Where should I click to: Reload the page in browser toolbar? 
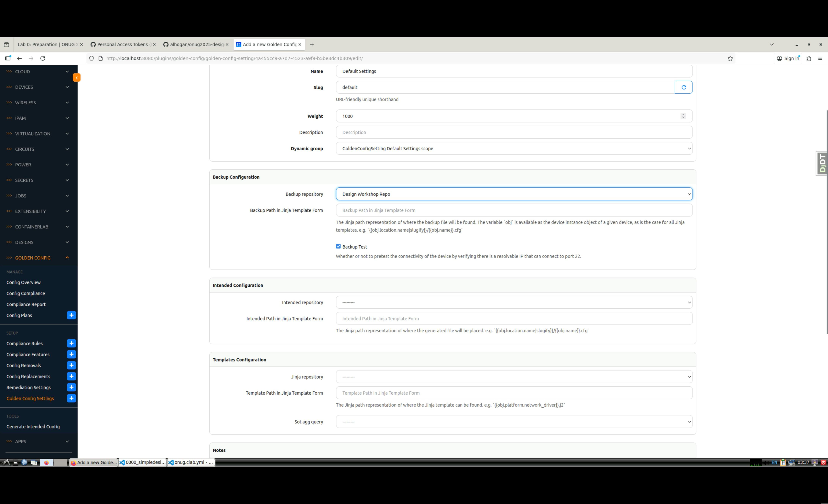[x=43, y=58]
